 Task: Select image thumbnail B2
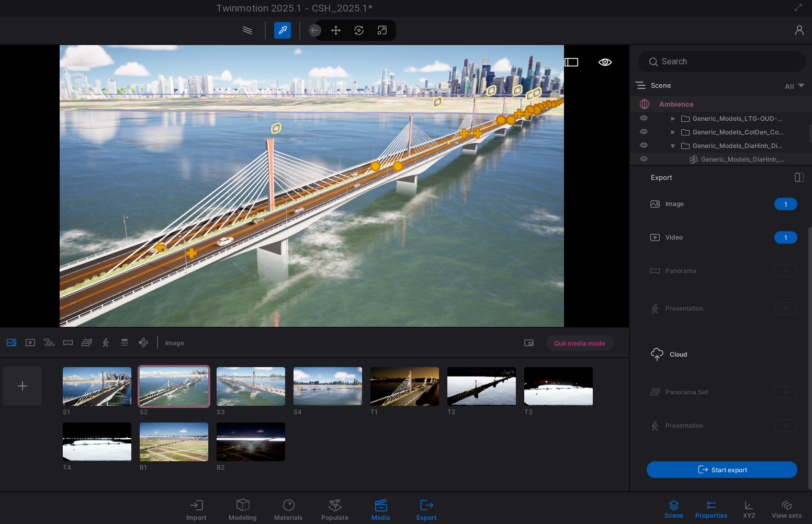251,442
